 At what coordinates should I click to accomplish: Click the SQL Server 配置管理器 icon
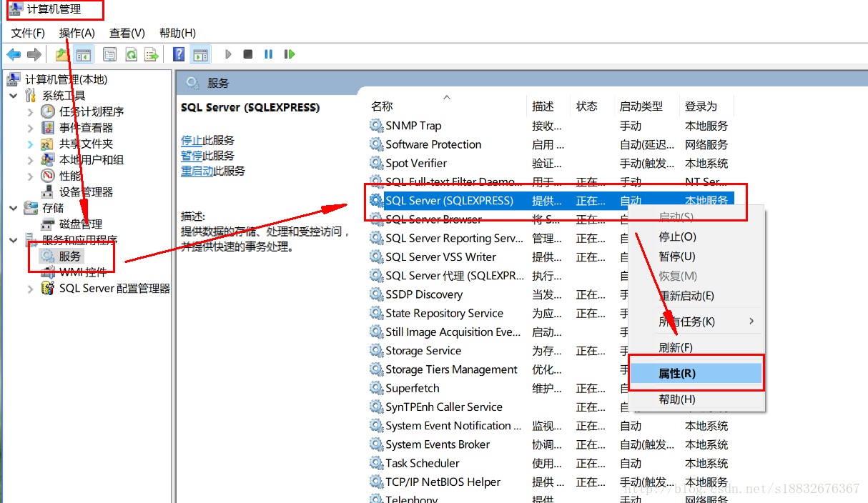click(48, 289)
